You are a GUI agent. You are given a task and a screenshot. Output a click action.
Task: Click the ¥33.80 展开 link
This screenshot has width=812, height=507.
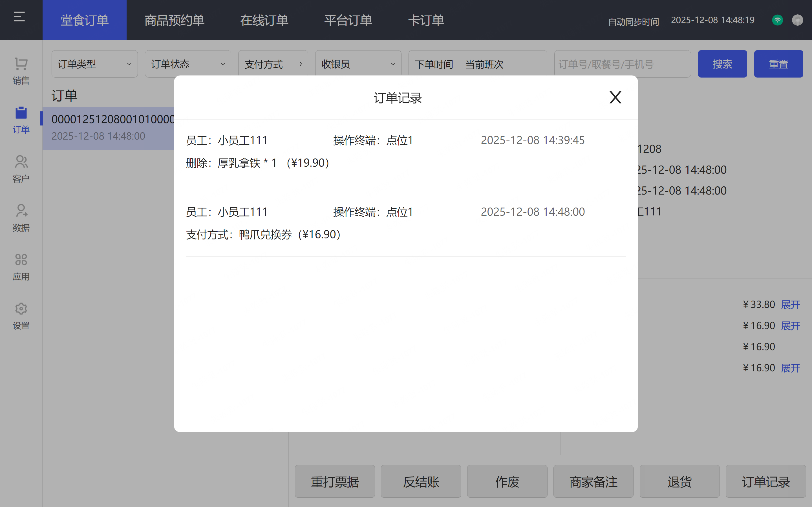point(790,305)
